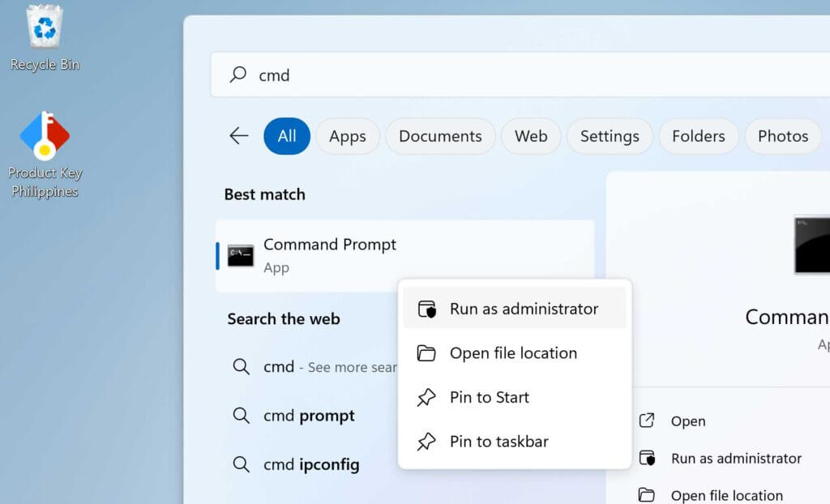Choose Open file location in context menu
Image resolution: width=830 pixels, height=504 pixels.
[x=515, y=353]
